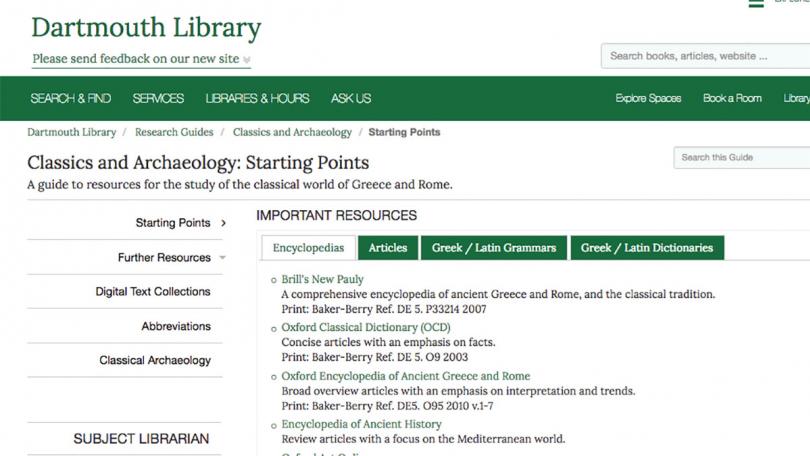Click Research Guides breadcrumb
Viewport: 810px width, 456px height.
tap(174, 132)
